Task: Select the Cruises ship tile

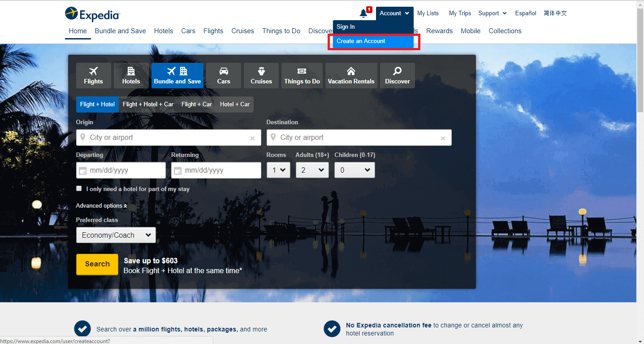Action: point(261,75)
